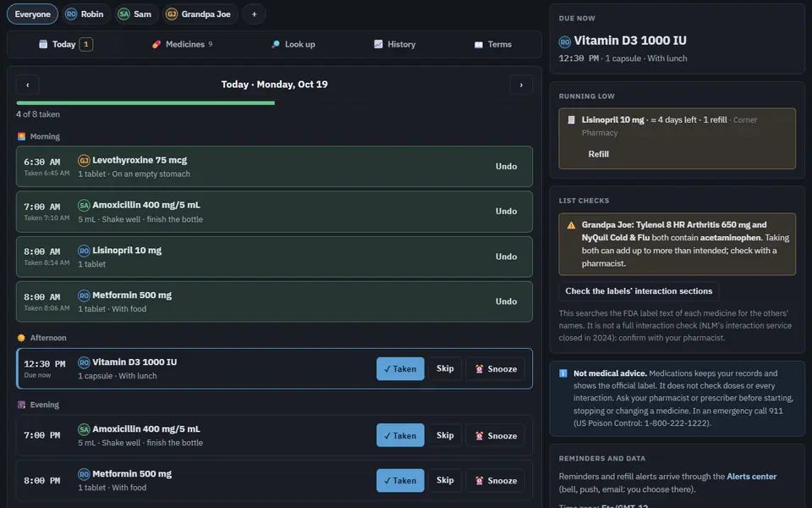The width and height of the screenshot is (812, 508).
Task: Click the acetaminophen warning triangle icon
Action: (x=571, y=225)
